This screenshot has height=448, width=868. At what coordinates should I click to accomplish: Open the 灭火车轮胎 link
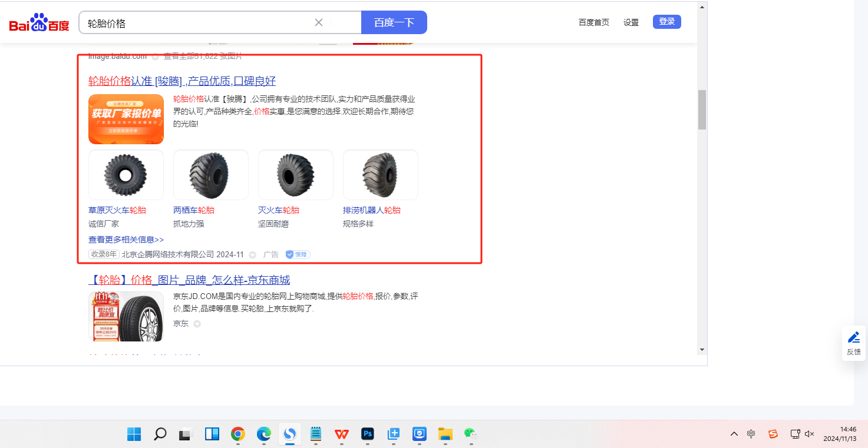click(x=279, y=210)
